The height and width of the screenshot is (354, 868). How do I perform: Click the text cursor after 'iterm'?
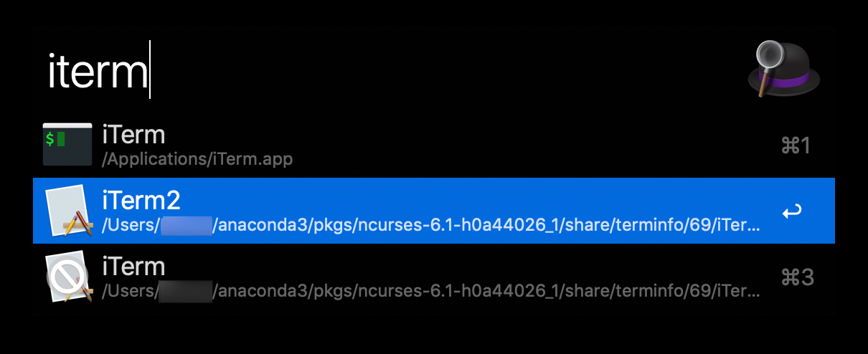click(150, 72)
